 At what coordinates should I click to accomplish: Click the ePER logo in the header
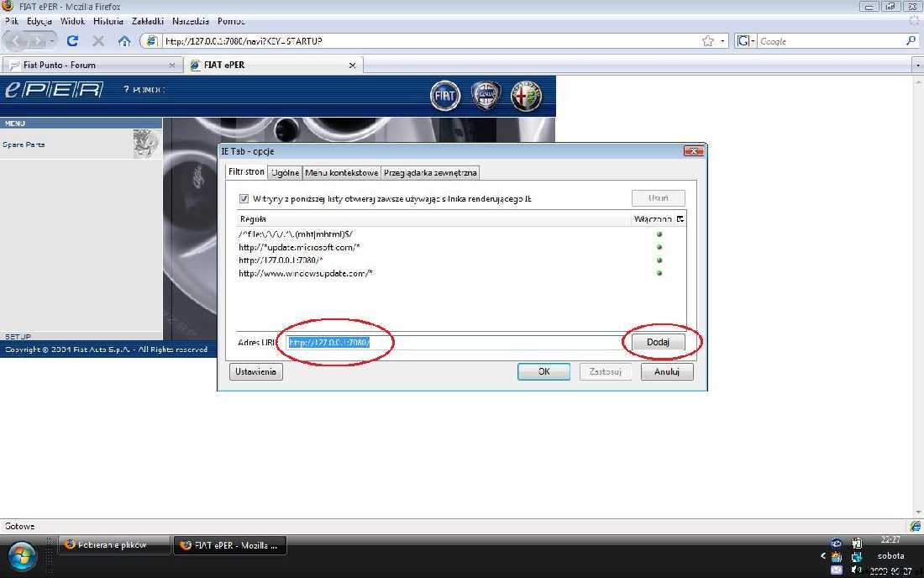55,90
